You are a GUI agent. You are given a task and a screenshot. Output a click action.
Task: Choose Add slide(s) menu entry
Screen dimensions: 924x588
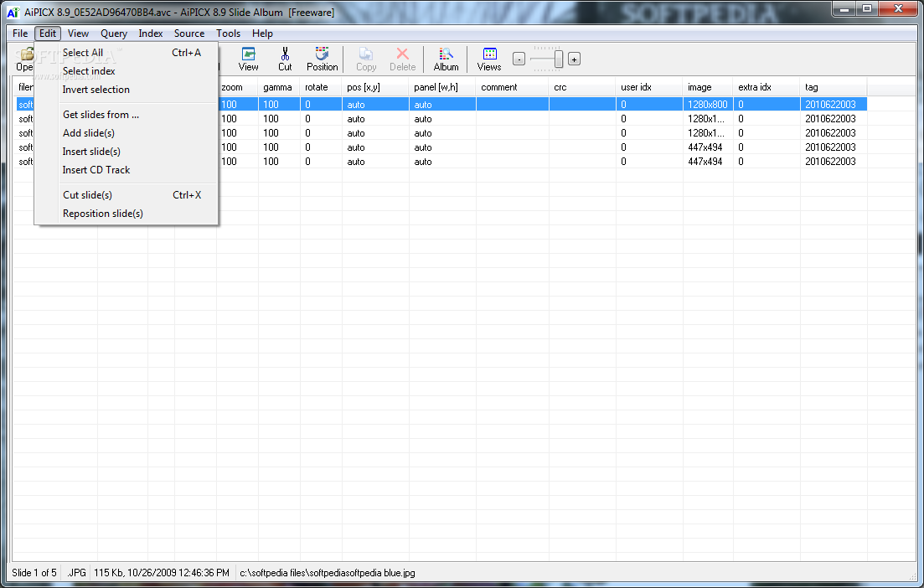(126, 133)
